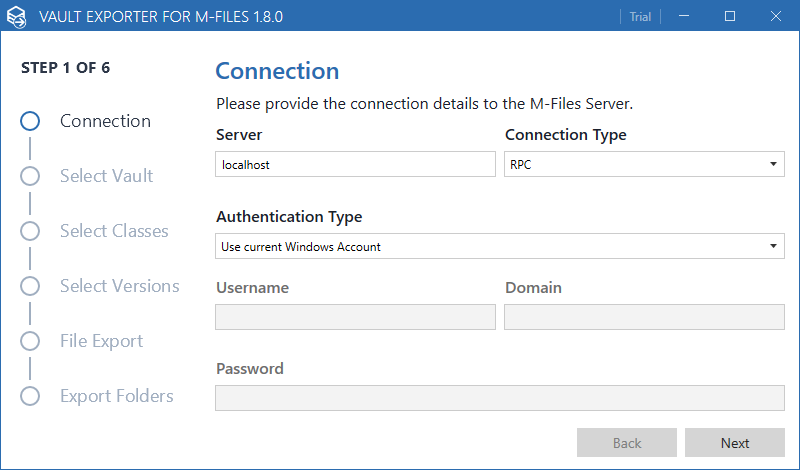The height and width of the screenshot is (470, 800).
Task: Focus the Server field containing localhost
Action: tap(355, 164)
